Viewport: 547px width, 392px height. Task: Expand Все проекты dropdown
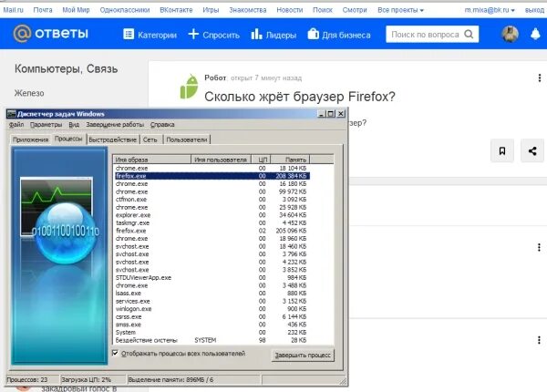pos(400,10)
